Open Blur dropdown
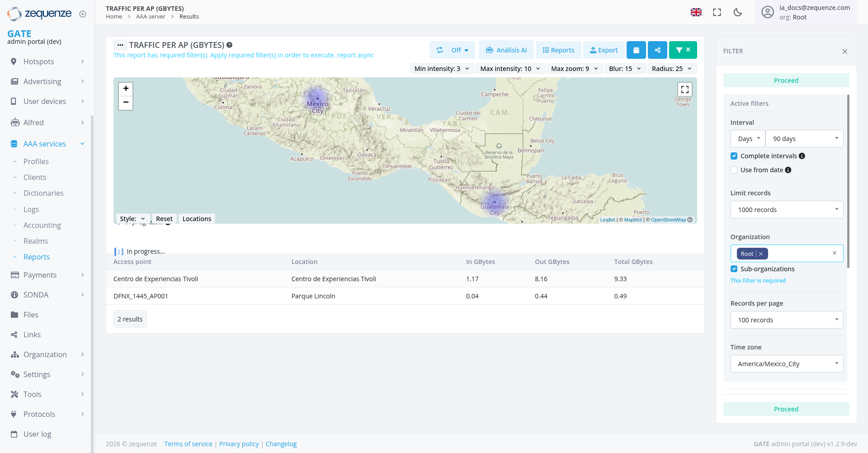This screenshot has height=453, width=868. click(625, 69)
